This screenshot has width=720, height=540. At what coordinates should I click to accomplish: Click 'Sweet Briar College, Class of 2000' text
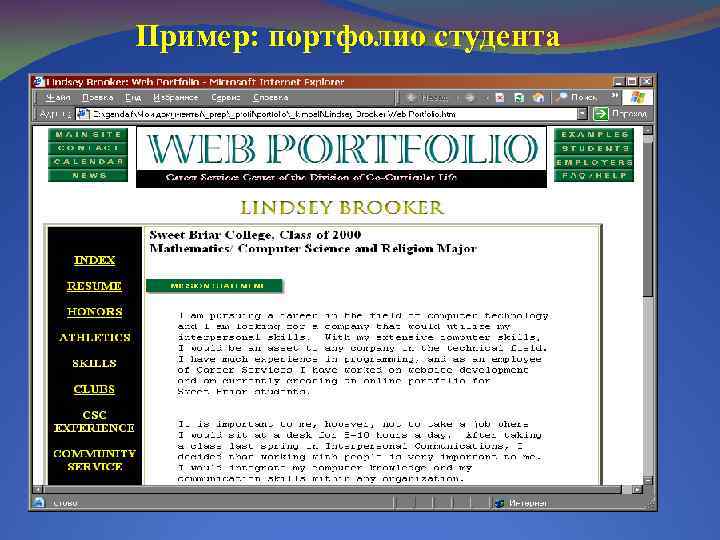(255, 235)
